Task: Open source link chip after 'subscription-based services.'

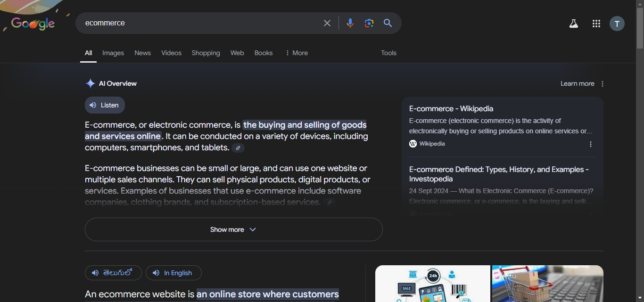Action: pos(330,203)
